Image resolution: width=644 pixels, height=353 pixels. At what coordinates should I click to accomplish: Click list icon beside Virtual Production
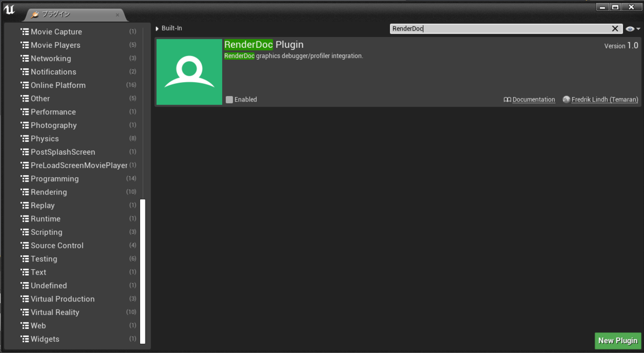tap(25, 299)
